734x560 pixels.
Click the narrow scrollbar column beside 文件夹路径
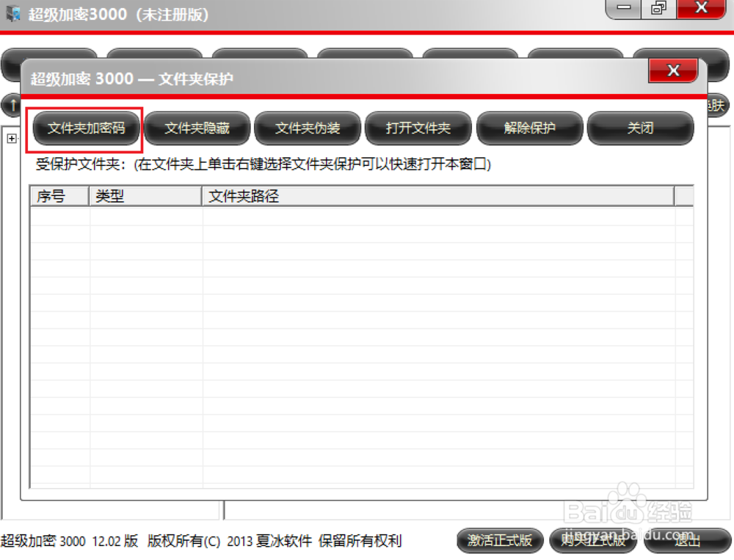pyautogui.click(x=683, y=196)
